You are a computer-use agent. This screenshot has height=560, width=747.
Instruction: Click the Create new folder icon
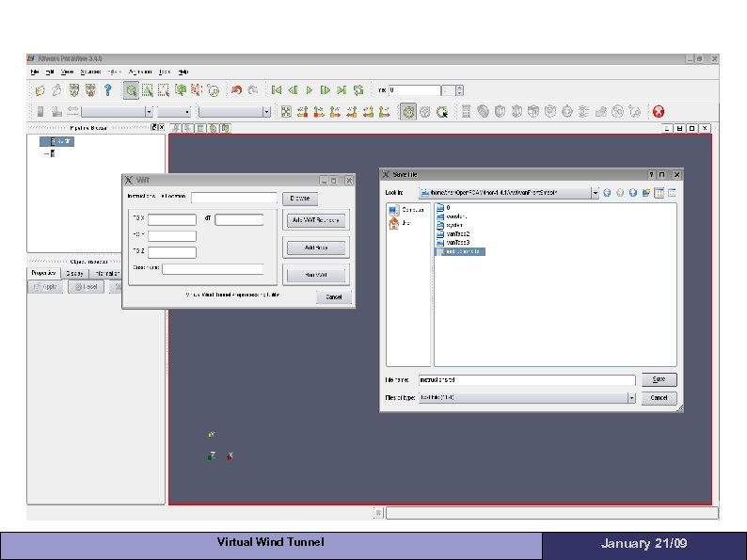tap(646, 193)
